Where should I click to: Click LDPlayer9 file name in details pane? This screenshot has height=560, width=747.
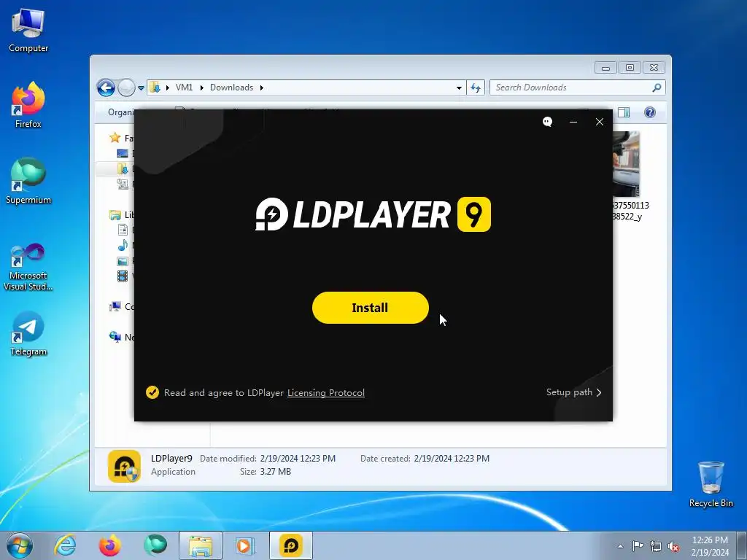click(x=171, y=458)
